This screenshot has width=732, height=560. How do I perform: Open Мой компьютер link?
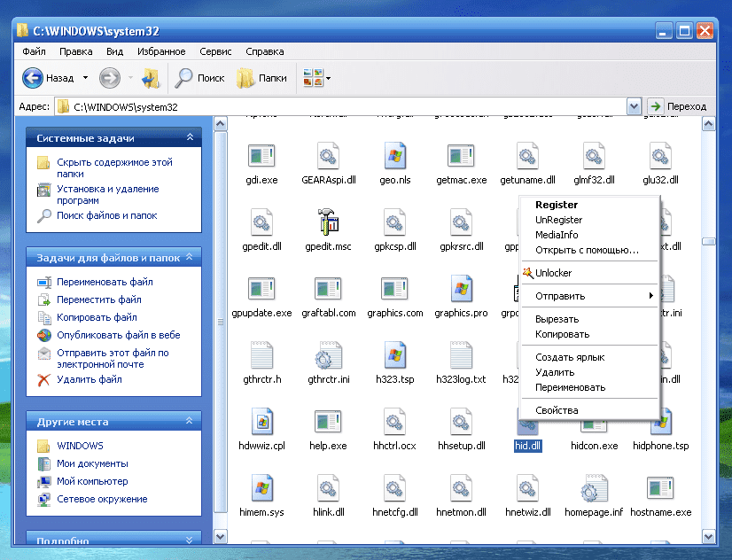[x=92, y=481]
